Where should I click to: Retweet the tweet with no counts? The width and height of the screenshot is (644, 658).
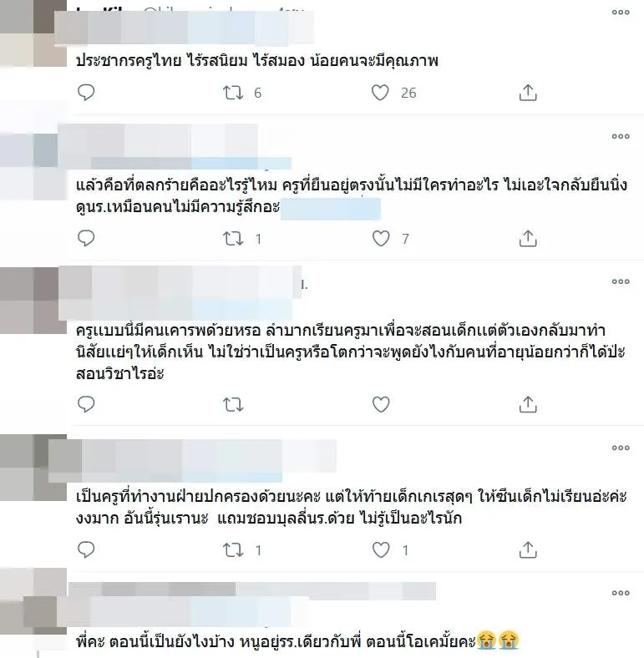(233, 404)
